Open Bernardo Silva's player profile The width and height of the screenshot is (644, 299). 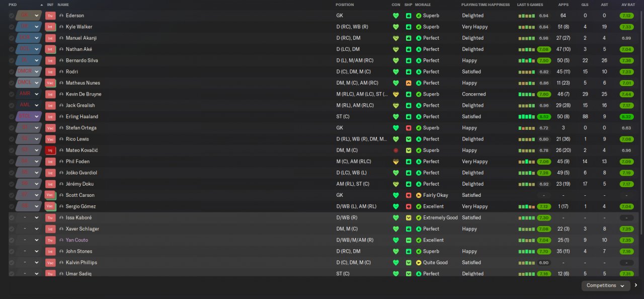pos(82,60)
